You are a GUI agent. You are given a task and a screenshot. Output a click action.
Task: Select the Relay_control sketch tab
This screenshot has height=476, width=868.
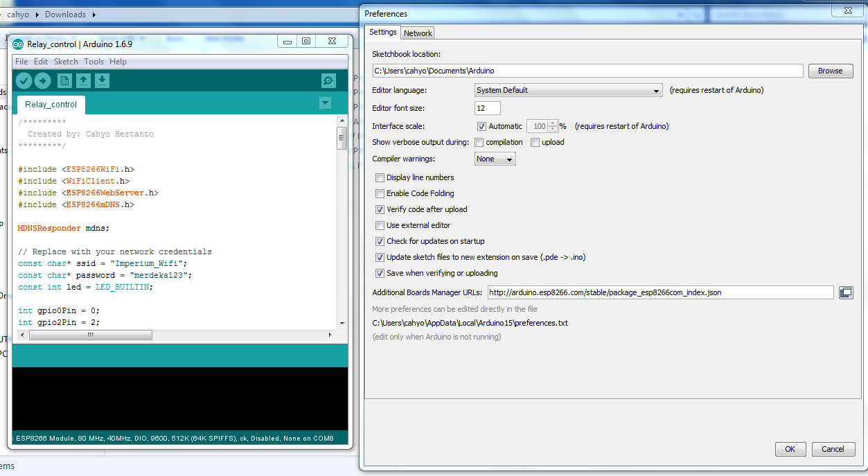click(x=51, y=105)
